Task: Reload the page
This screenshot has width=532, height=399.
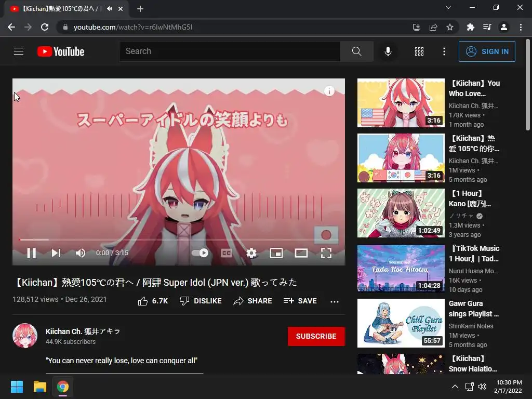Action: [x=45, y=27]
